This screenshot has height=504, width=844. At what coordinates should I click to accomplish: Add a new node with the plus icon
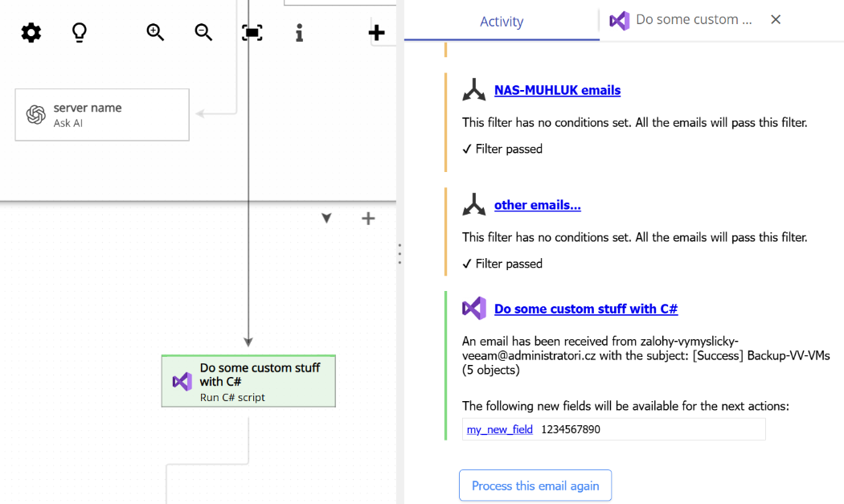click(376, 32)
